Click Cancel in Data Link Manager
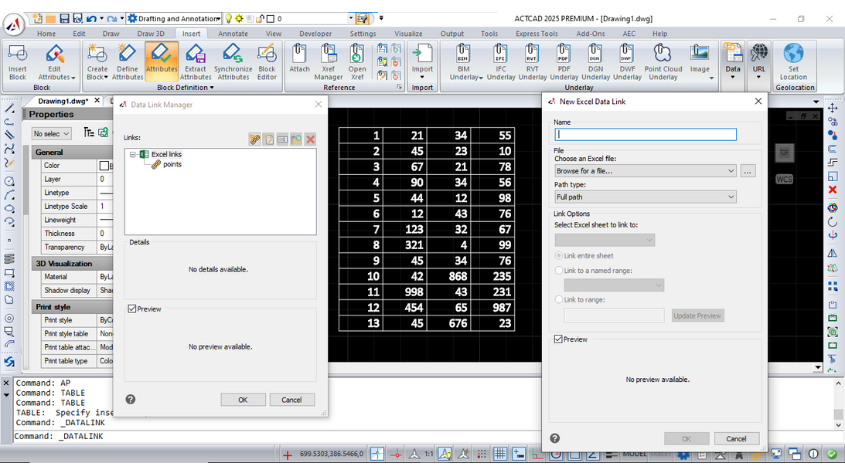 tap(292, 400)
